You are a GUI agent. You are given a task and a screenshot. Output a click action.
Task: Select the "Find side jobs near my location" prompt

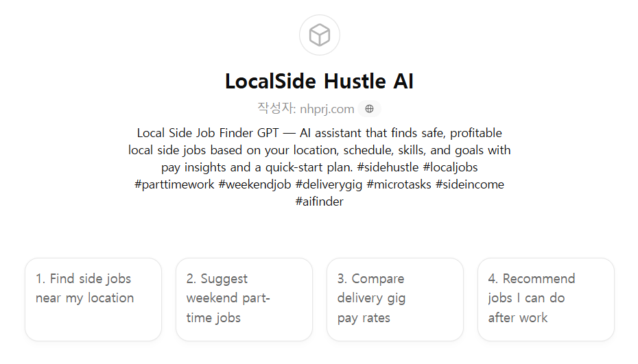coord(93,299)
